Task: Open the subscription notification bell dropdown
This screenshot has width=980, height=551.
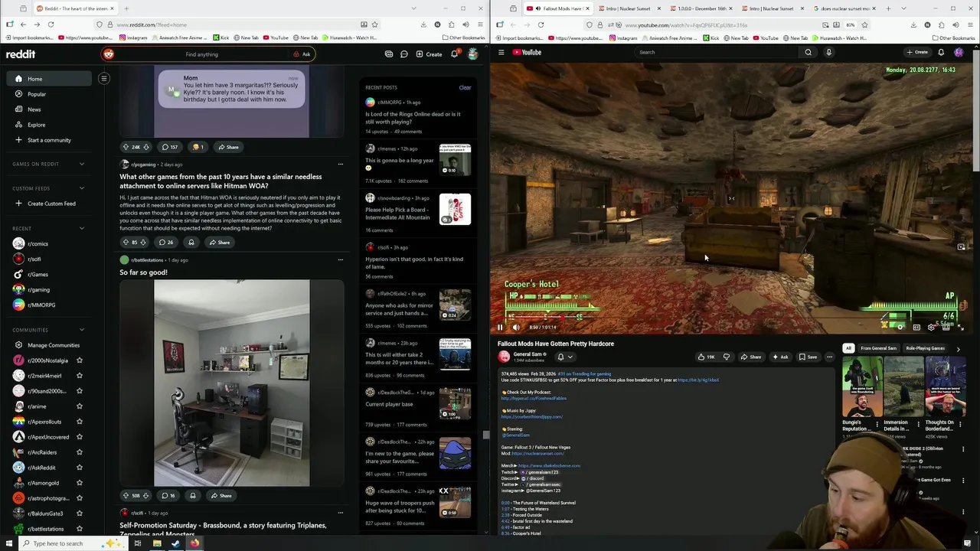Action: [x=564, y=357]
